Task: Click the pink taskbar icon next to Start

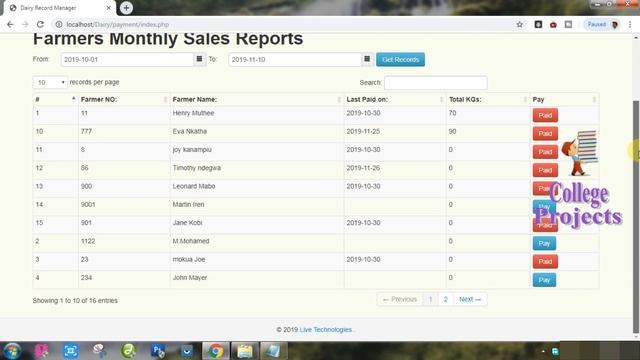Action: (41, 351)
